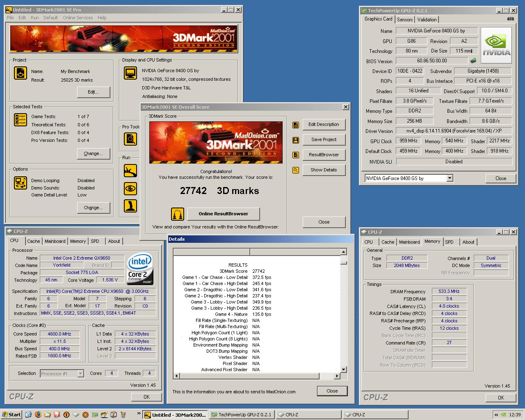Click Change... under Options
This screenshot has height=420, width=525.
94,208
